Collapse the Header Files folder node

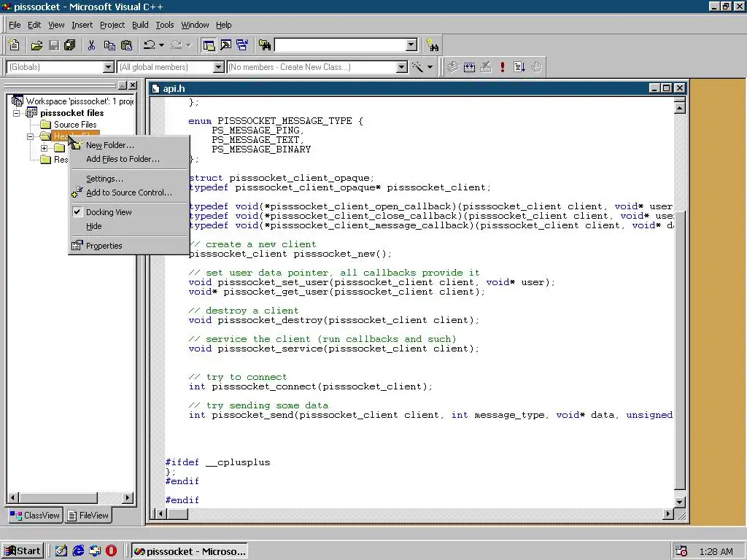click(x=30, y=136)
